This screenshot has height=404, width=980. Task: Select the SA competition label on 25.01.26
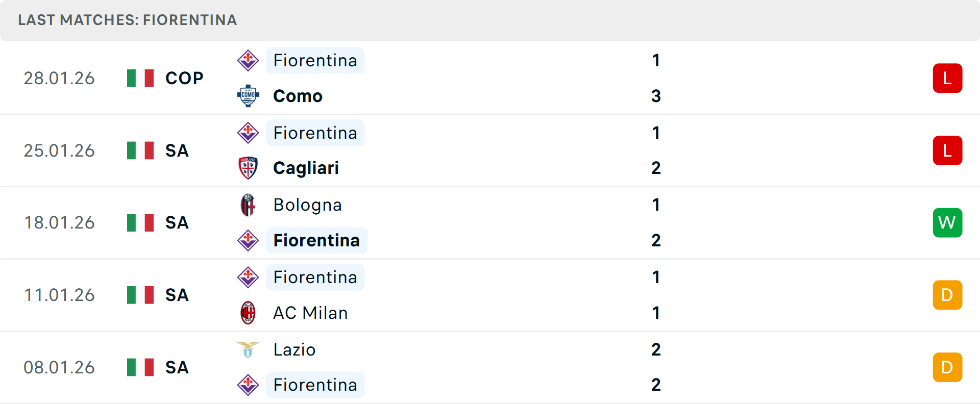click(x=177, y=150)
